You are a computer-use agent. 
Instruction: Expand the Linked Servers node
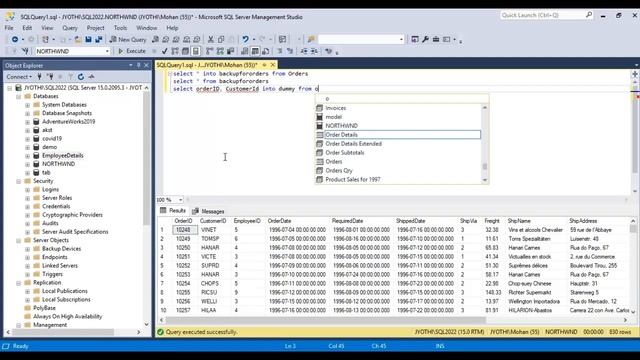[x=27, y=266]
